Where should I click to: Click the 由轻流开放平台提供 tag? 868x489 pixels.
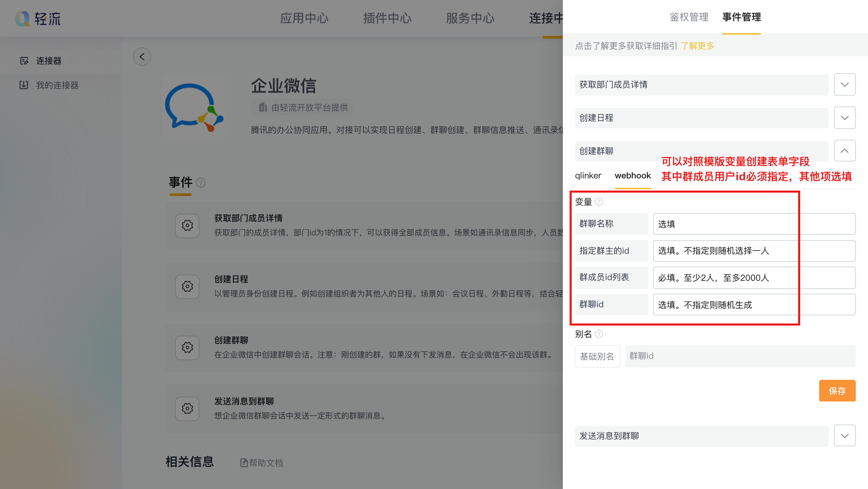click(x=301, y=107)
